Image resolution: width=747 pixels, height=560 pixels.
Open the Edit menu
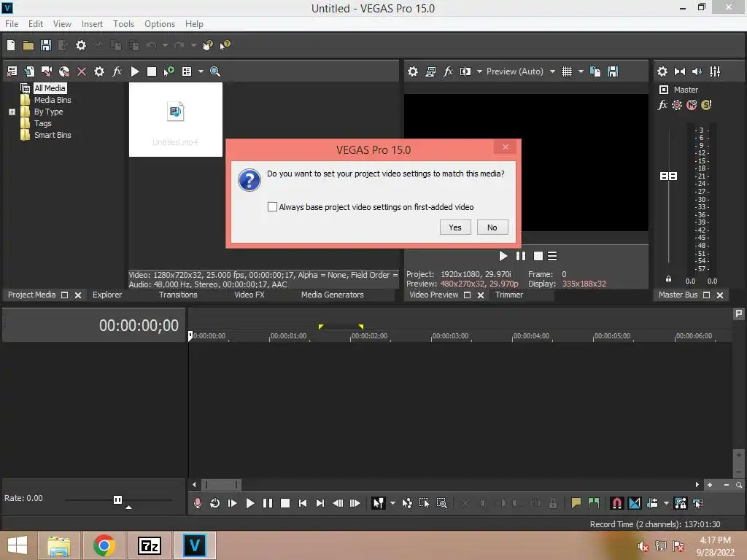[35, 24]
